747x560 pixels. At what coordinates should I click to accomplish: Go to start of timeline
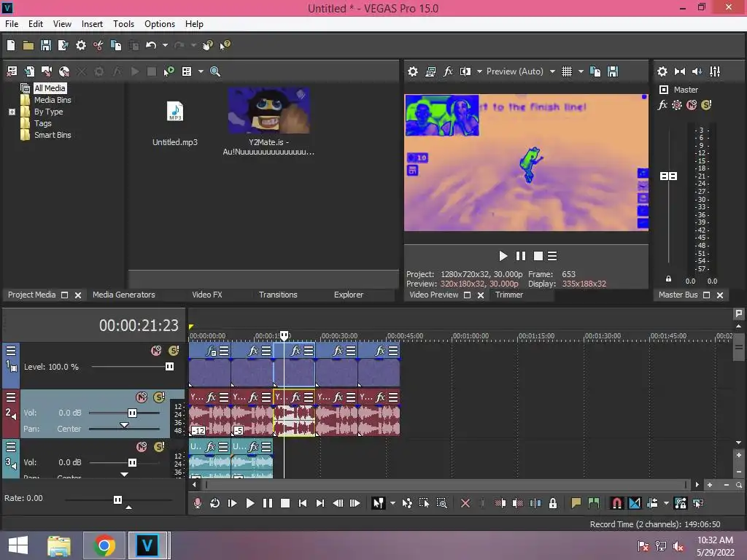pyautogui.click(x=303, y=503)
